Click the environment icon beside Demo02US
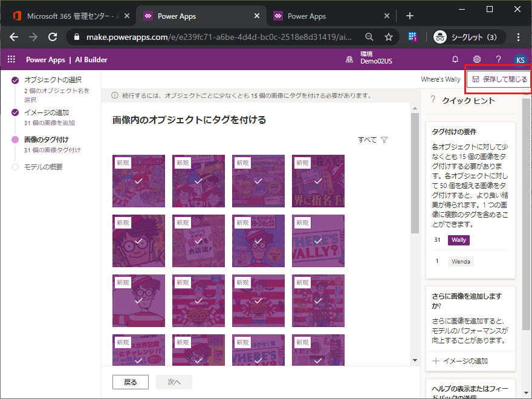The height and width of the screenshot is (399, 532). [349, 60]
